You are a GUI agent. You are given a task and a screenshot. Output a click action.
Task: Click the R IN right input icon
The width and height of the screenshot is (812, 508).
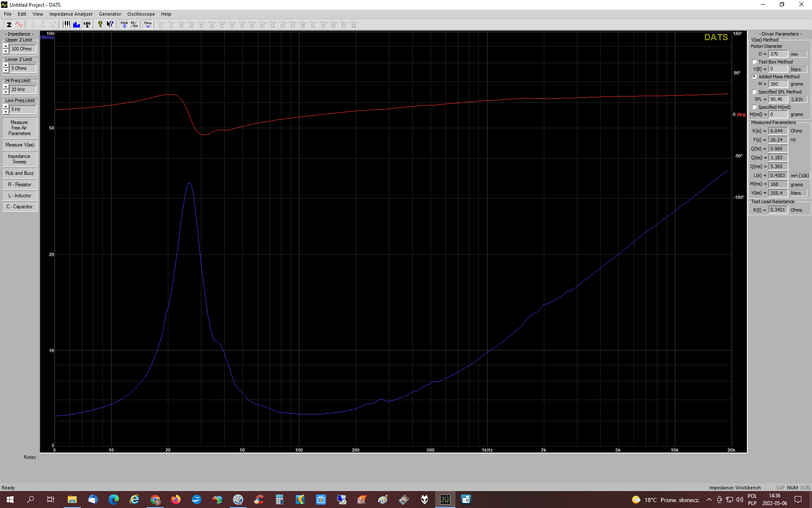coord(43,25)
